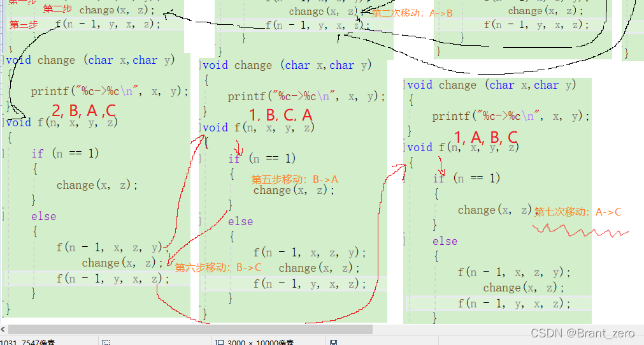Click the orange text "第五步移动: B->A"
The width and height of the screenshot is (644, 345).
point(294,179)
